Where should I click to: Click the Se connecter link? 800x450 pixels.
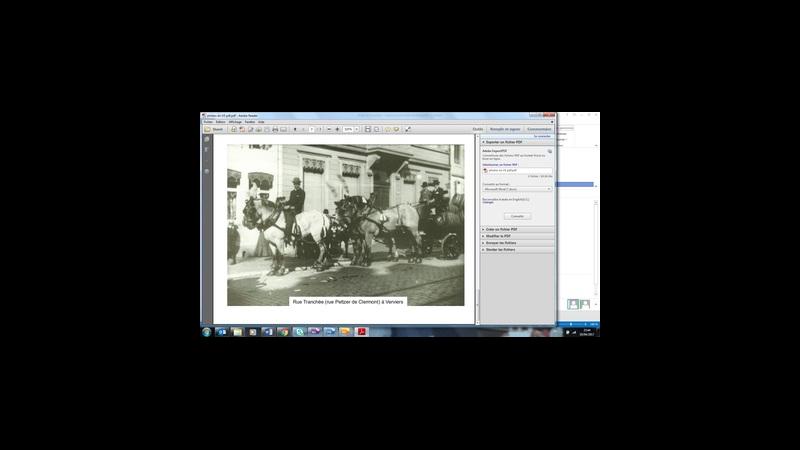click(542, 136)
